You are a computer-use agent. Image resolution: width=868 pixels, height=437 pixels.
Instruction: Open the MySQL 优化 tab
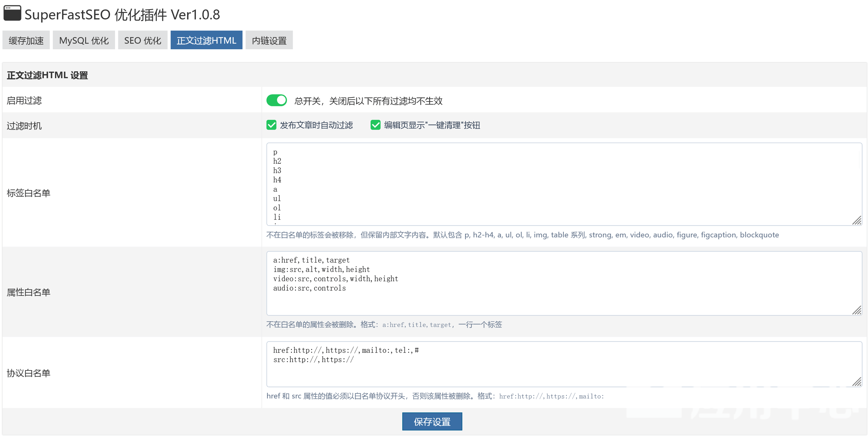(84, 40)
